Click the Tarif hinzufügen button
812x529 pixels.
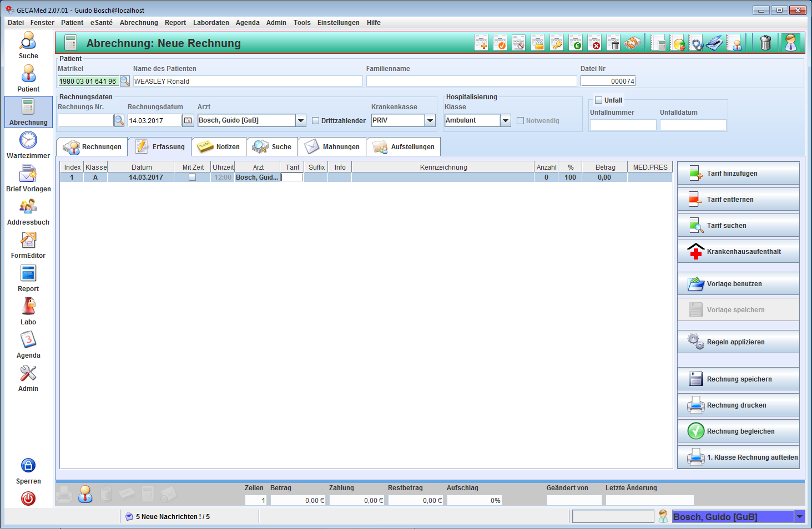tap(738, 174)
